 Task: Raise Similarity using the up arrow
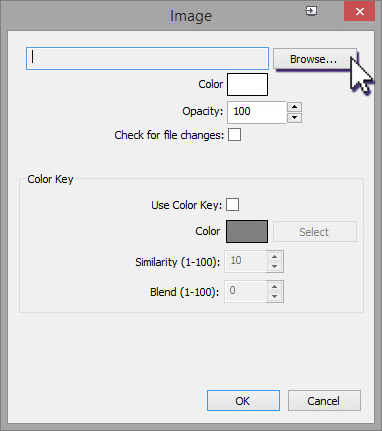point(275,256)
